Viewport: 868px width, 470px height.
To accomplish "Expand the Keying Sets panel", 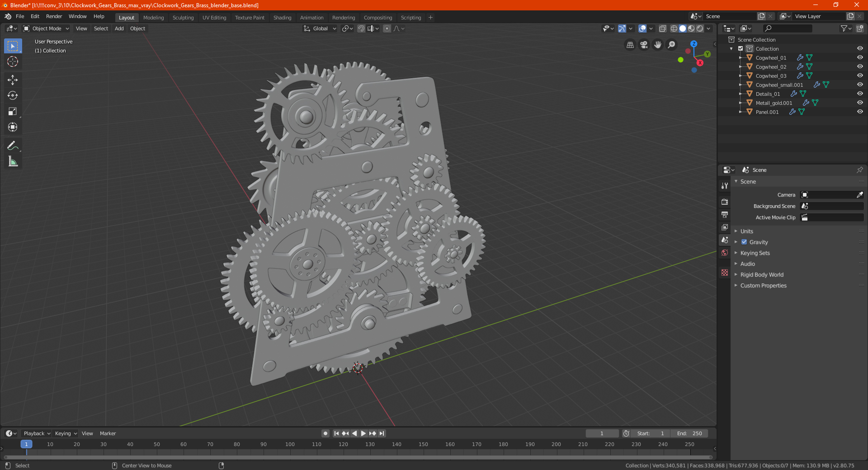I will (x=755, y=253).
